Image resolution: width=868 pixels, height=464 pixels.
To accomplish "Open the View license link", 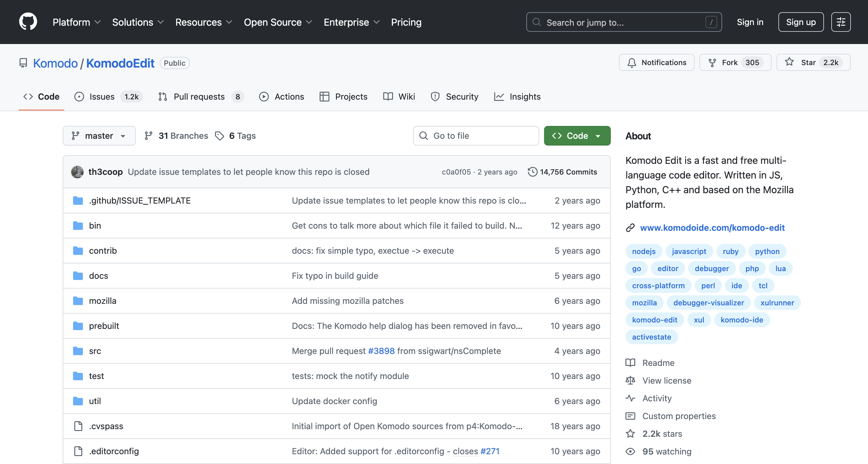I will (666, 381).
